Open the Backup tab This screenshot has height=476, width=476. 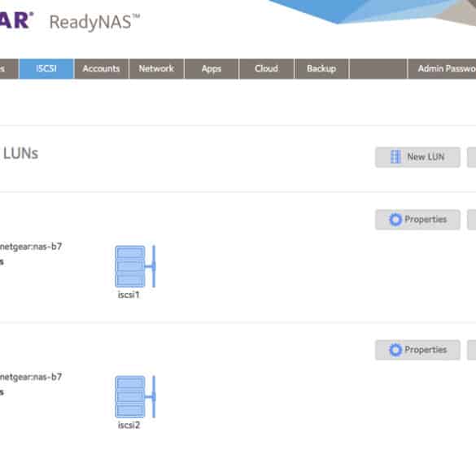tap(321, 68)
